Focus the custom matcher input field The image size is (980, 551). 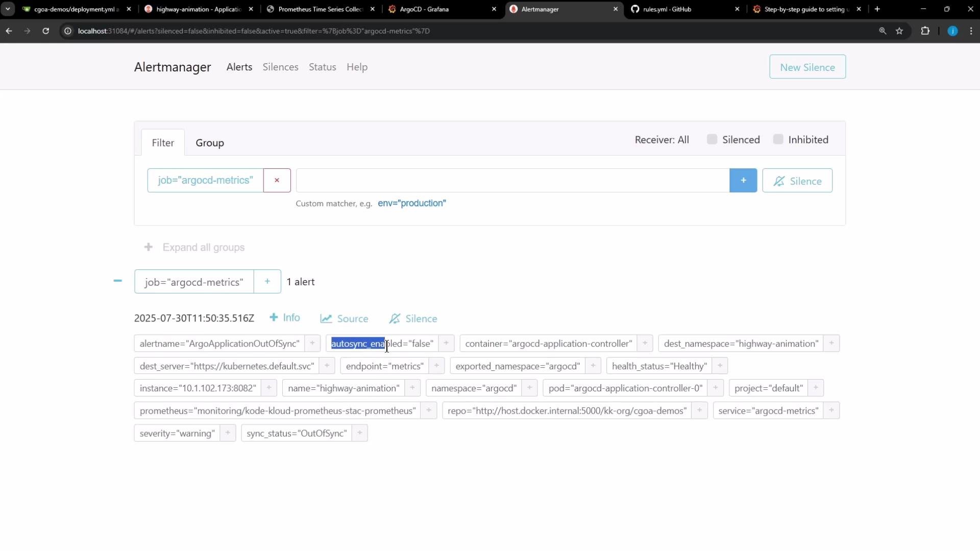513,181
